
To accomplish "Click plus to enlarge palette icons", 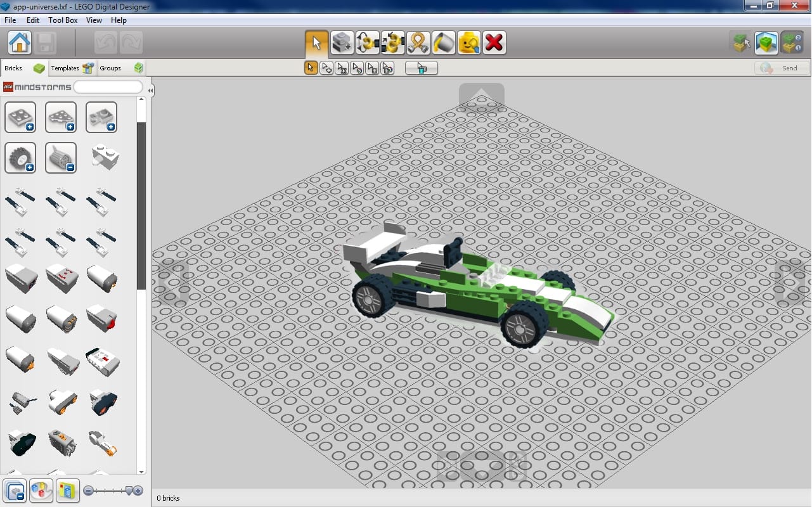I will [139, 491].
